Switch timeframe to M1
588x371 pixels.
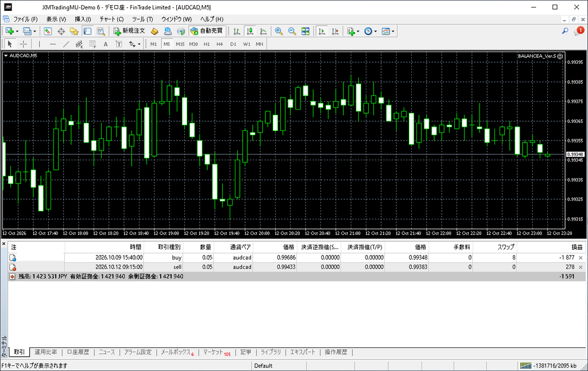click(x=153, y=44)
